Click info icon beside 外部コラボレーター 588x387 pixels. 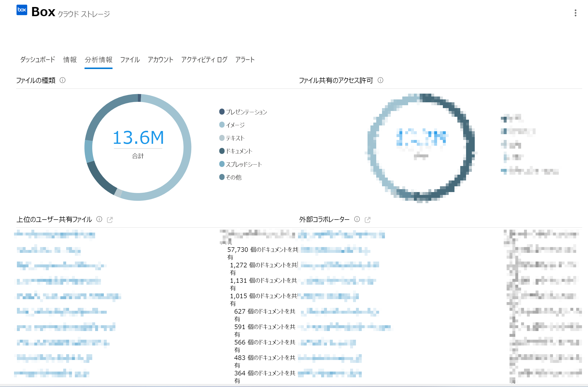[x=357, y=219]
